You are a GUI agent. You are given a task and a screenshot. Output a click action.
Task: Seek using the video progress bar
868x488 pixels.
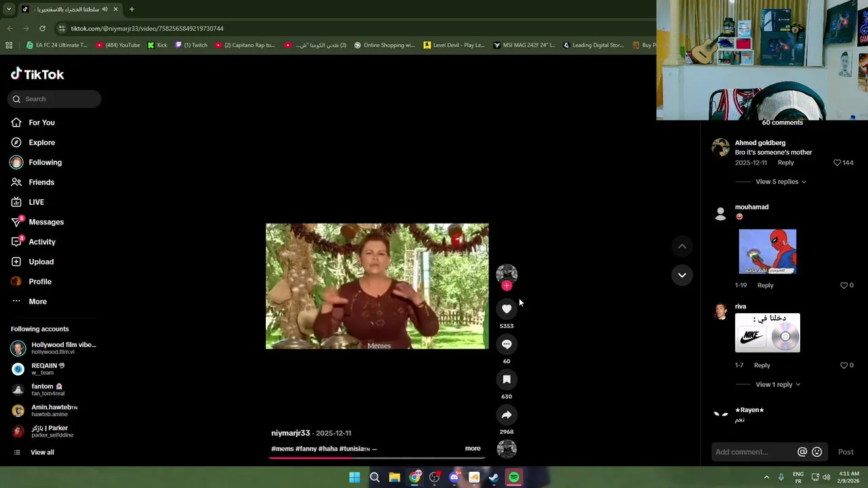tap(377, 457)
